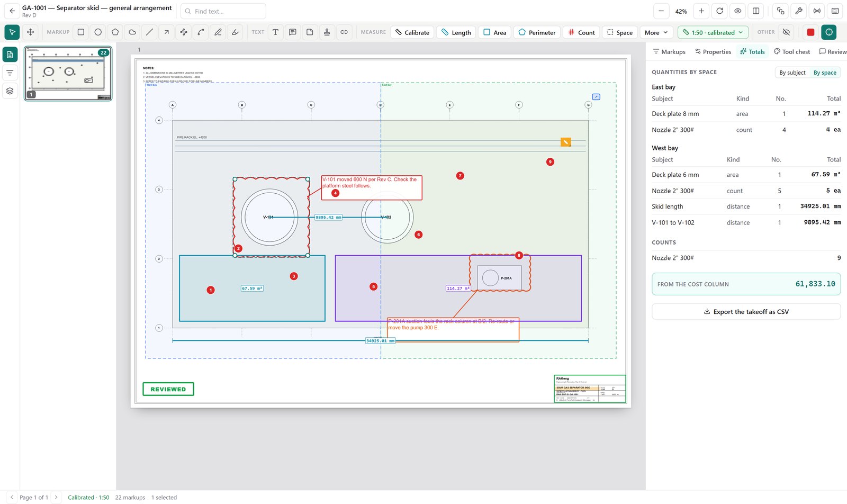This screenshot has width=847, height=504.
Task: Toggle split view layout
Action: pyautogui.click(x=756, y=11)
